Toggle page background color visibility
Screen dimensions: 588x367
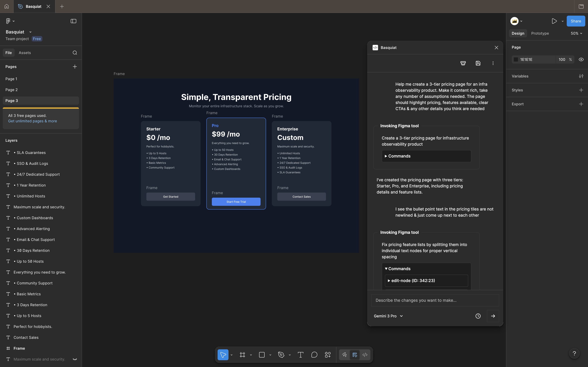pos(581,59)
